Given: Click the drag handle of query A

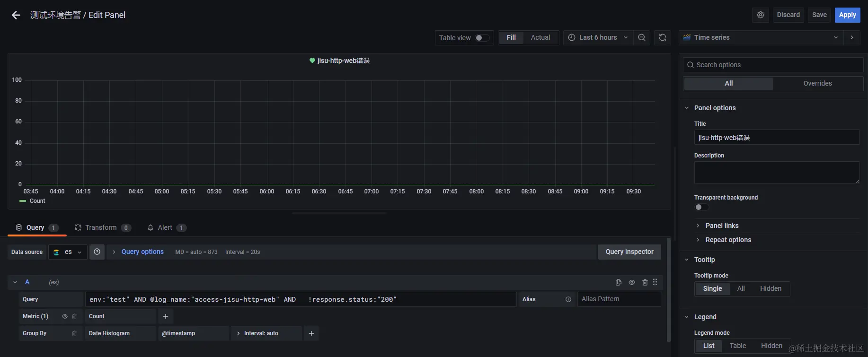Looking at the screenshot, I should click(x=655, y=282).
